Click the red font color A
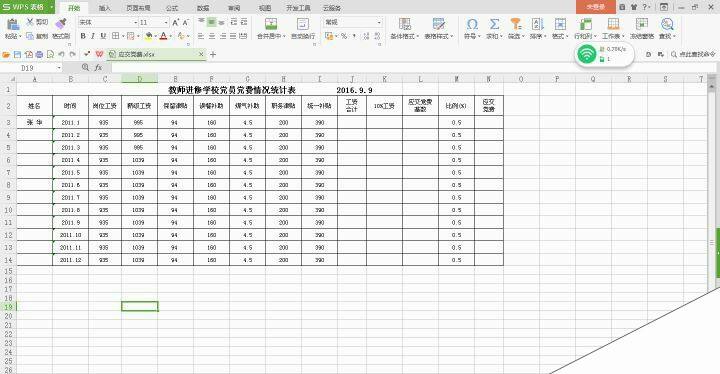Image resolution: width=720 pixels, height=374 pixels. coord(163,36)
